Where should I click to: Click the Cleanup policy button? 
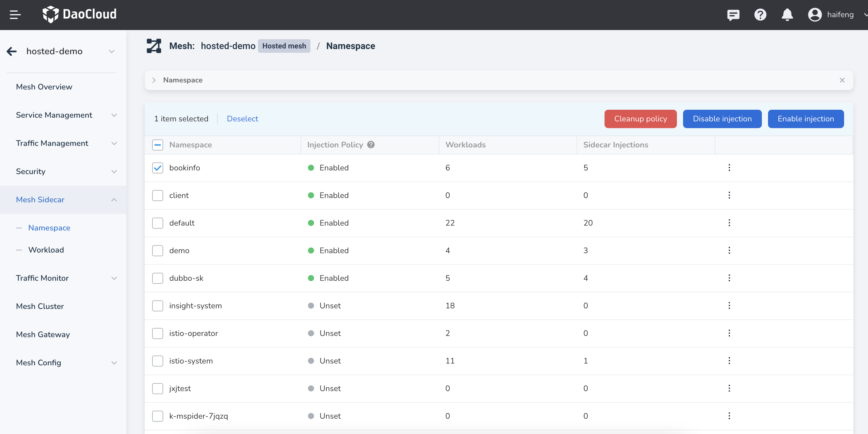pyautogui.click(x=640, y=119)
